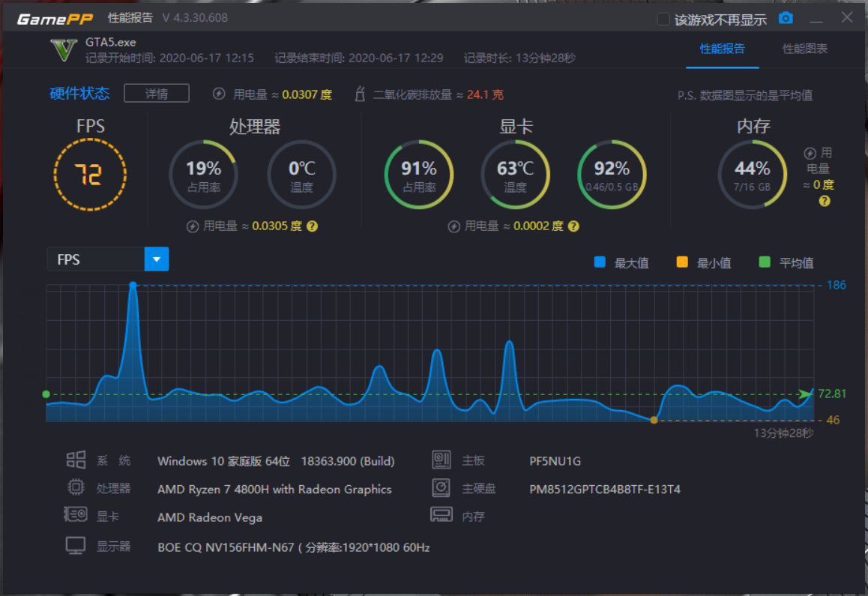Image resolution: width=868 pixels, height=596 pixels.
Task: Click the version text V 4.3.30.608
Action: 195,18
